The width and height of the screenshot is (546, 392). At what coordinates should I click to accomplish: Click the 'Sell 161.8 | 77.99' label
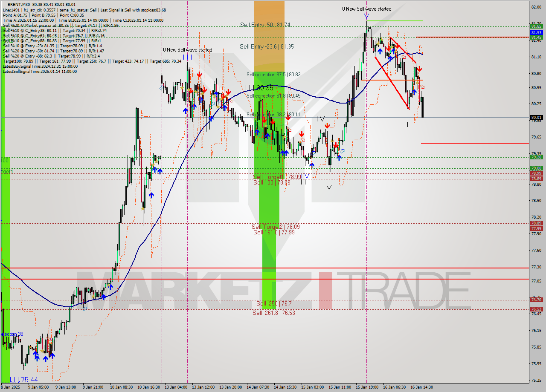click(274, 232)
